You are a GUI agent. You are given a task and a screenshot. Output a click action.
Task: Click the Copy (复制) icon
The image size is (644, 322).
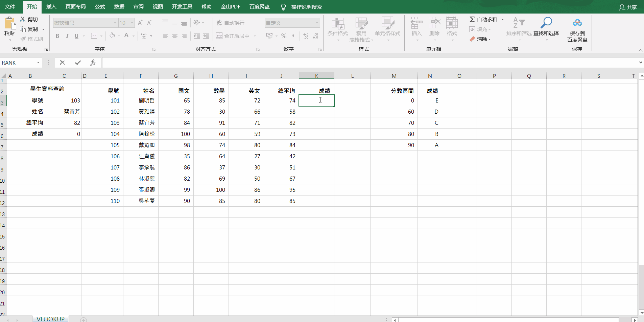point(23,29)
